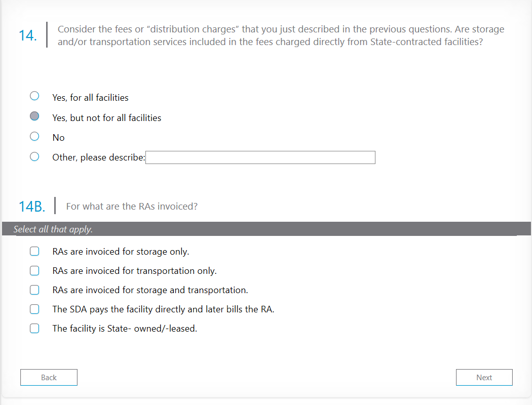The image size is (532, 405).
Task: Click the "RAs are invoiced for storage only." label text
Action: pyautogui.click(x=121, y=252)
